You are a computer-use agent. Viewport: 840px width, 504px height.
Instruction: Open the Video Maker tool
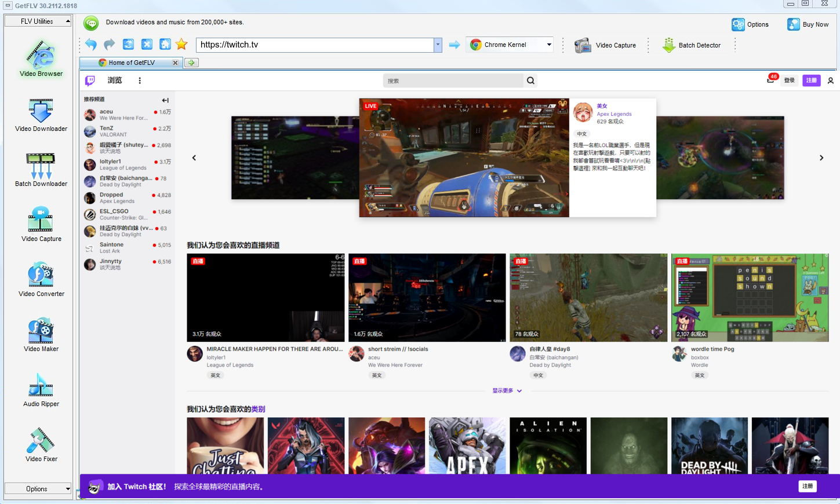pyautogui.click(x=41, y=335)
